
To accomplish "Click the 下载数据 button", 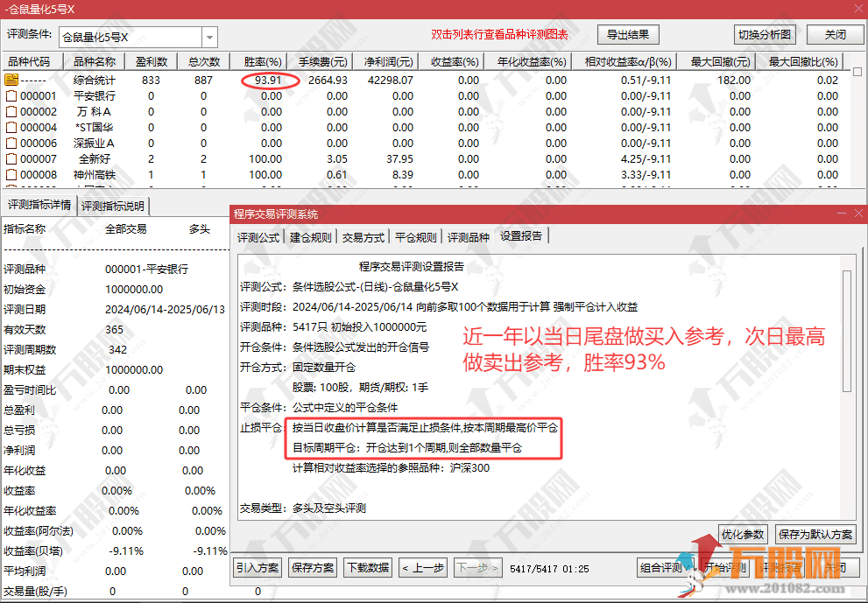I will tap(368, 568).
